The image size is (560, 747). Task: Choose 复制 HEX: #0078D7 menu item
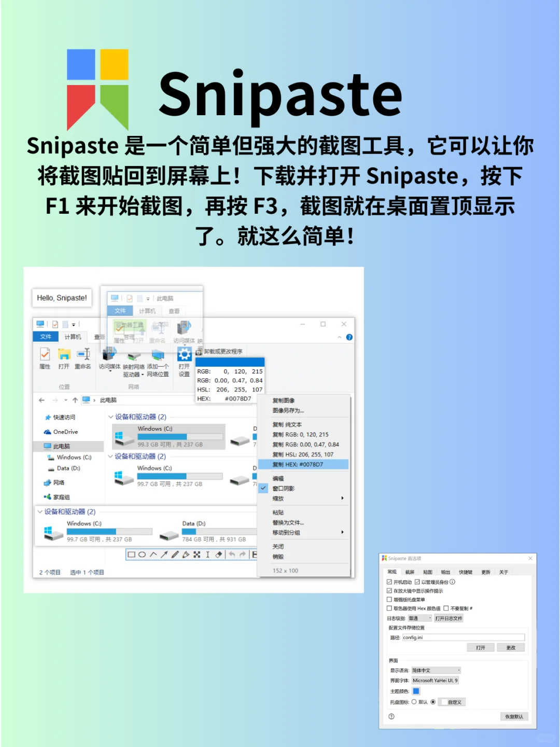click(x=304, y=464)
